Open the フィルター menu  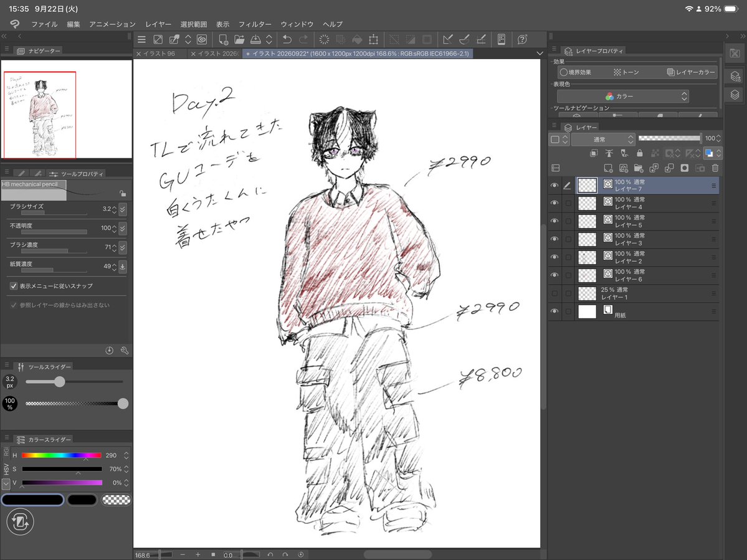click(255, 24)
